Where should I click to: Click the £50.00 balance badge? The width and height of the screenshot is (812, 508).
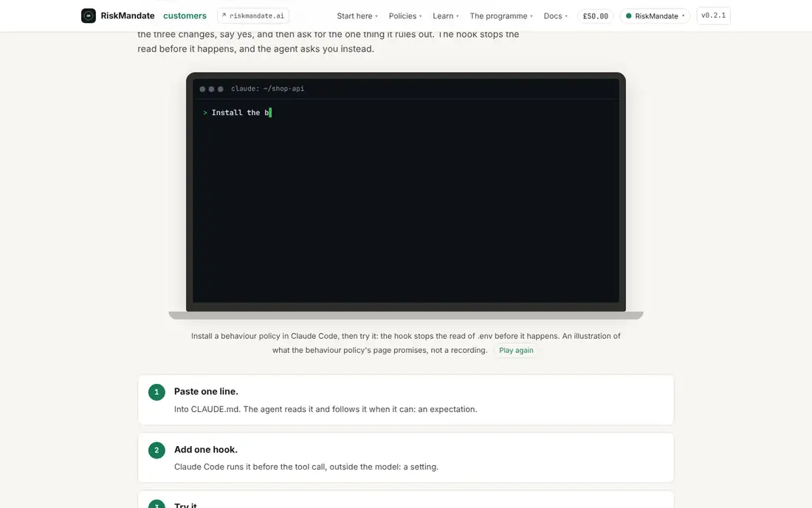(596, 16)
